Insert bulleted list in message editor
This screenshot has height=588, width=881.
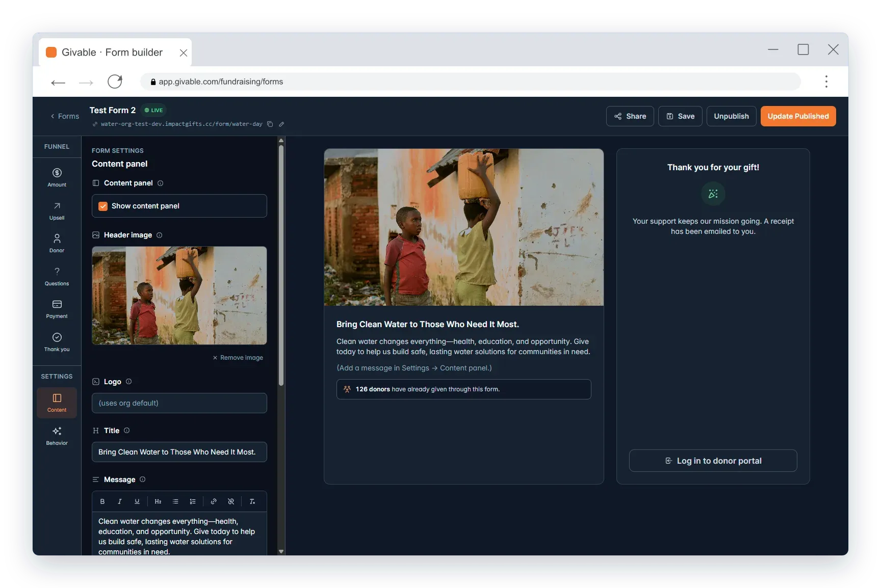(x=175, y=501)
